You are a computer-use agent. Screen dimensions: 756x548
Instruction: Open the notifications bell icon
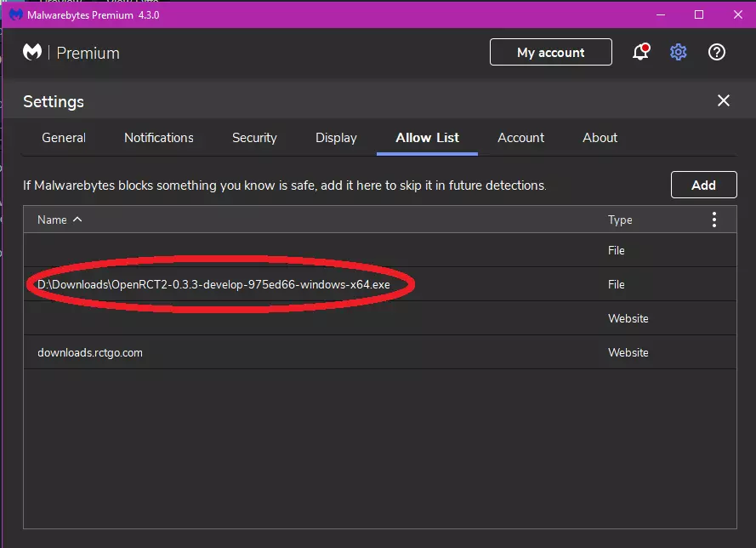point(640,52)
